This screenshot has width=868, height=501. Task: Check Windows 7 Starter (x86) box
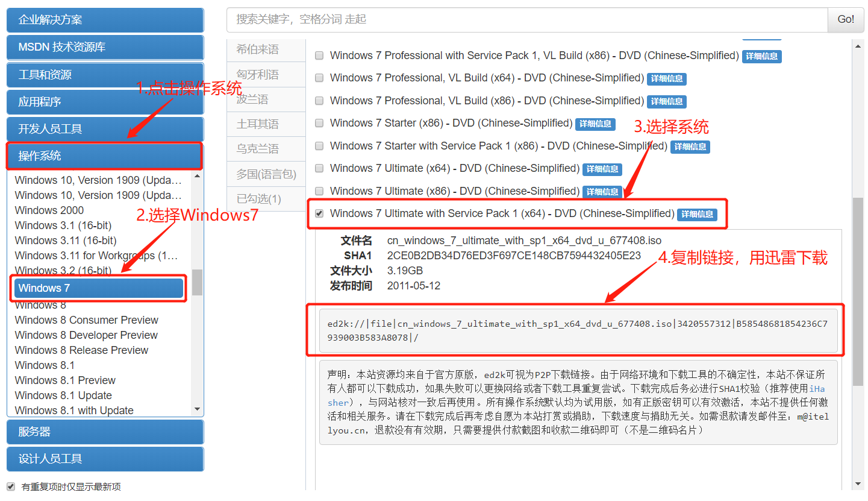pyautogui.click(x=319, y=123)
